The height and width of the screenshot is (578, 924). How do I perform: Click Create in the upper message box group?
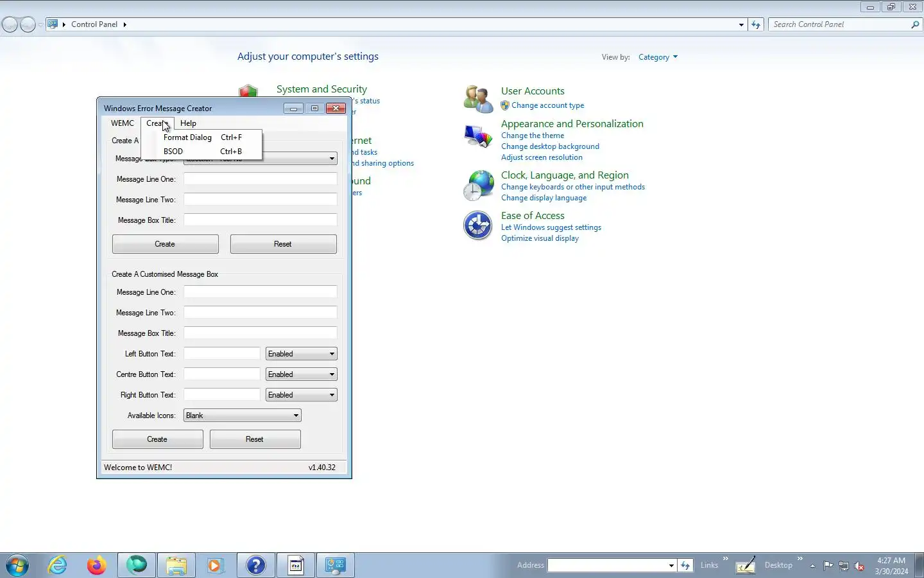coord(166,244)
